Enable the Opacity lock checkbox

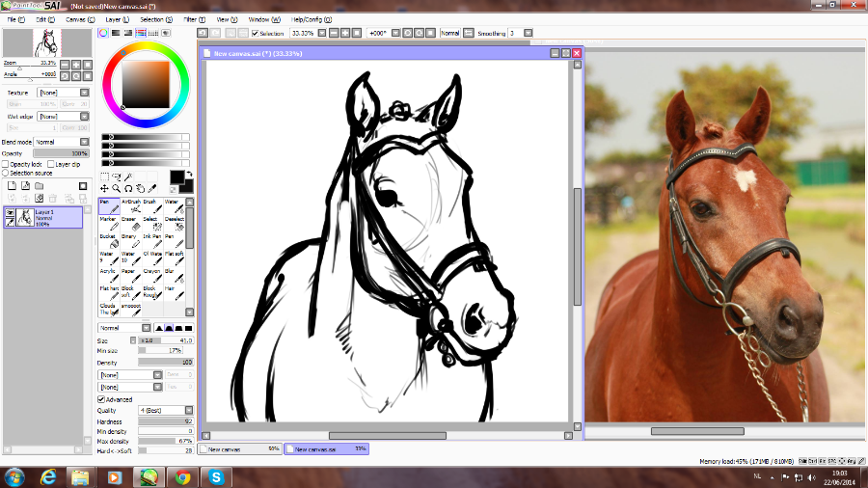coord(6,165)
